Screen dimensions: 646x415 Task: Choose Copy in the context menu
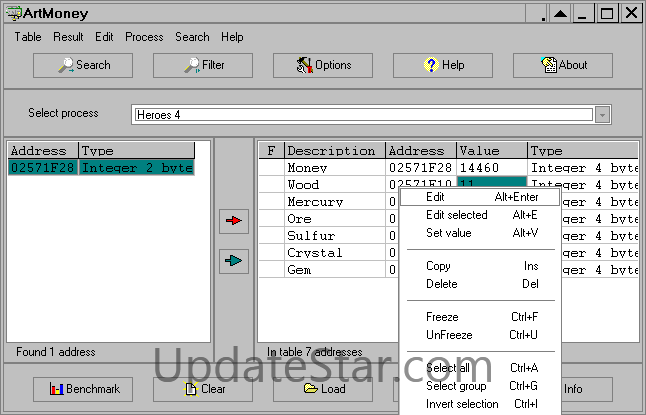(x=480, y=266)
